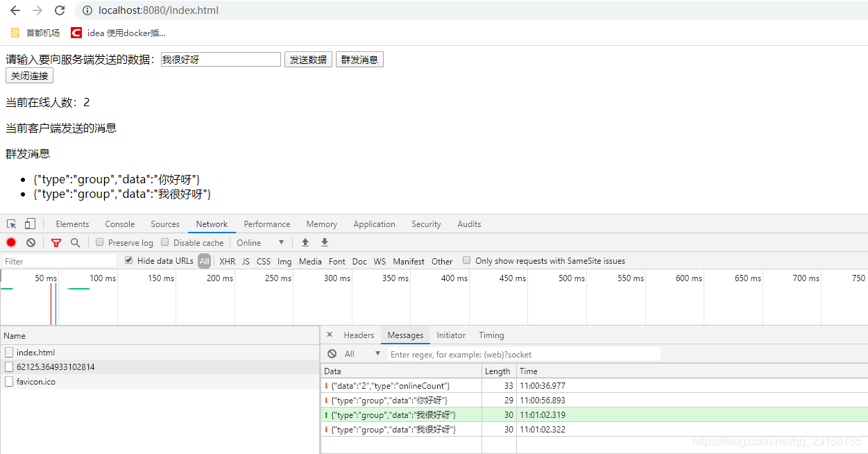Image resolution: width=868 pixels, height=454 pixels.
Task: Open the Memory tab
Action: pyautogui.click(x=322, y=224)
